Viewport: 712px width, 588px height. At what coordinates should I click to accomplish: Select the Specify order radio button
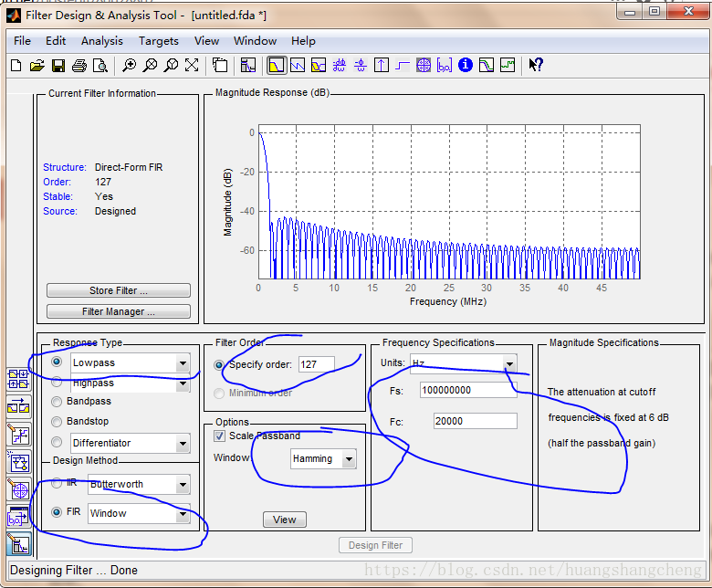pyautogui.click(x=219, y=365)
